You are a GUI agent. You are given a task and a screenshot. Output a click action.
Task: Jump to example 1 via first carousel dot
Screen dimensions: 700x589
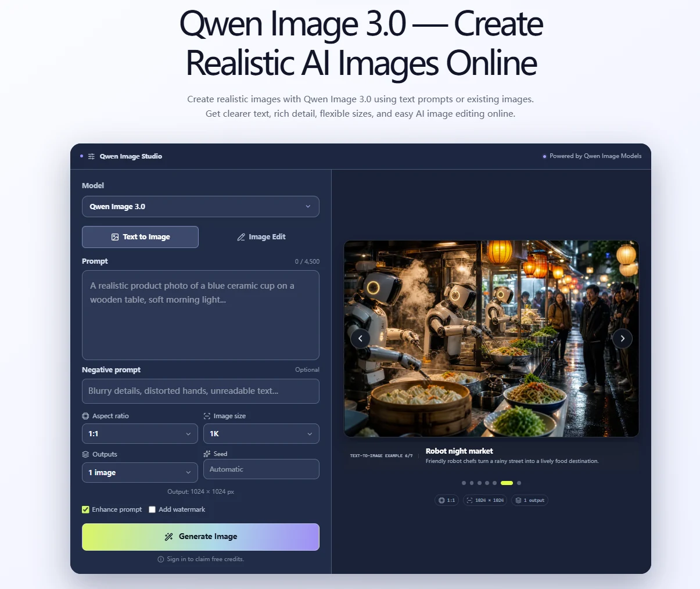coord(464,483)
